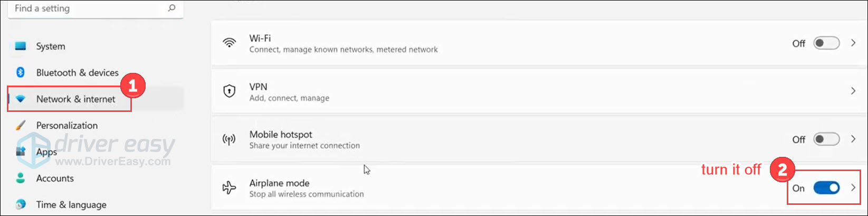This screenshot has height=216, width=868.
Task: Click the search magnifier icon
Action: point(171,8)
